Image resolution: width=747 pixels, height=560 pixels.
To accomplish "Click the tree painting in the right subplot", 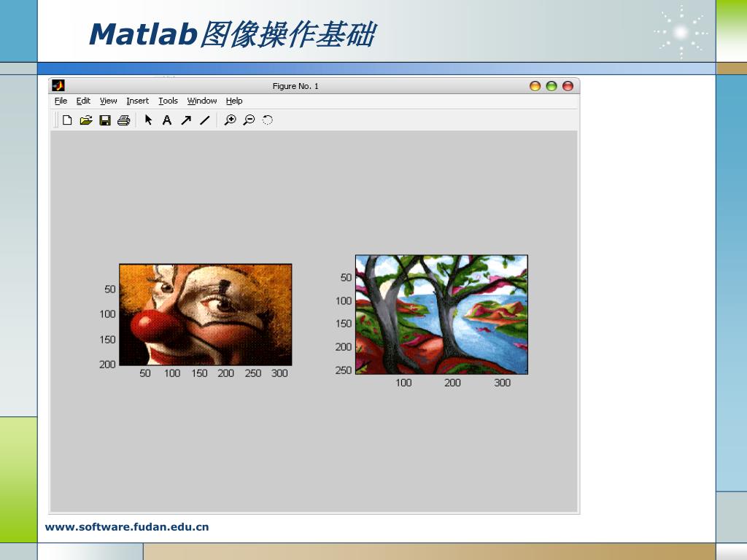I will coord(441,315).
